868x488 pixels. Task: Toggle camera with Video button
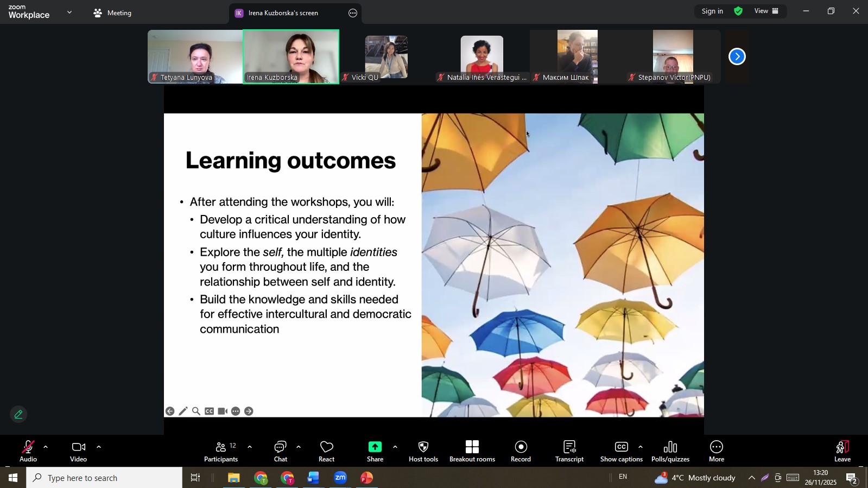click(79, 451)
